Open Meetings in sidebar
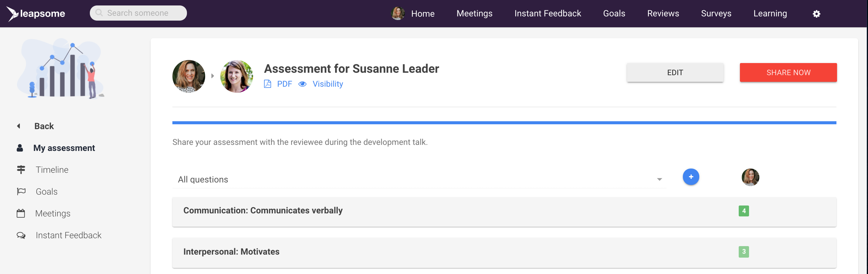The height and width of the screenshot is (274, 868). tap(53, 213)
